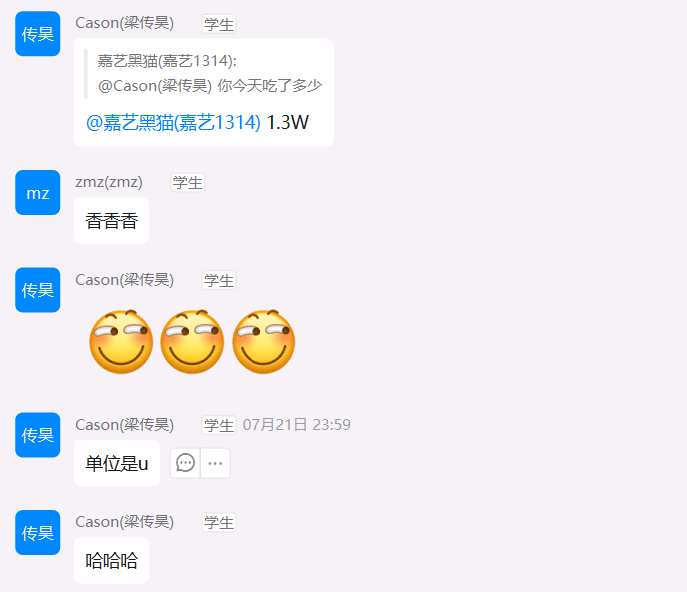Click the 学生 tag next to zmz
Screen dimensions: 687x592
tap(188, 182)
